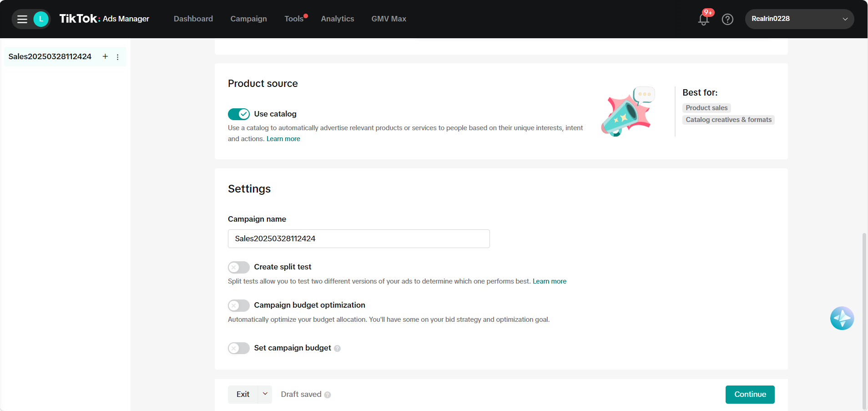Viewport: 868px width, 411px height.
Task: Open the floating AI assistant icon
Action: (x=842, y=318)
